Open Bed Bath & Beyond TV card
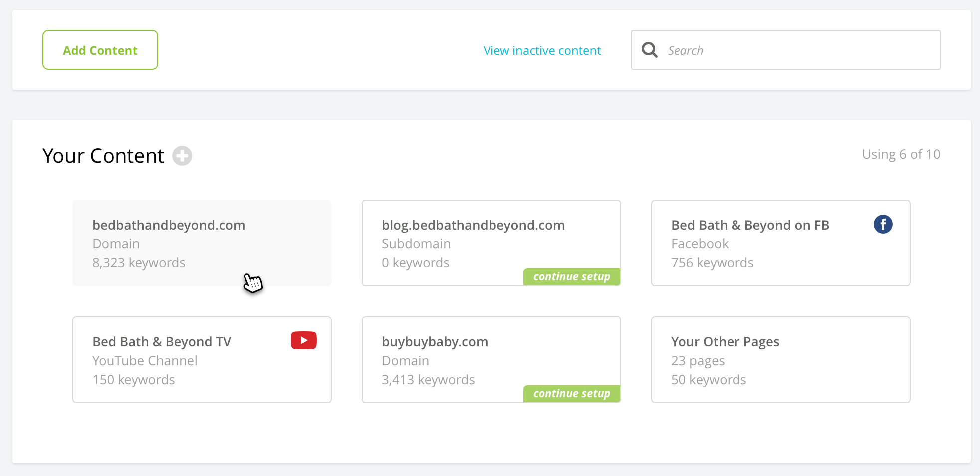980x476 pixels. coord(202,360)
